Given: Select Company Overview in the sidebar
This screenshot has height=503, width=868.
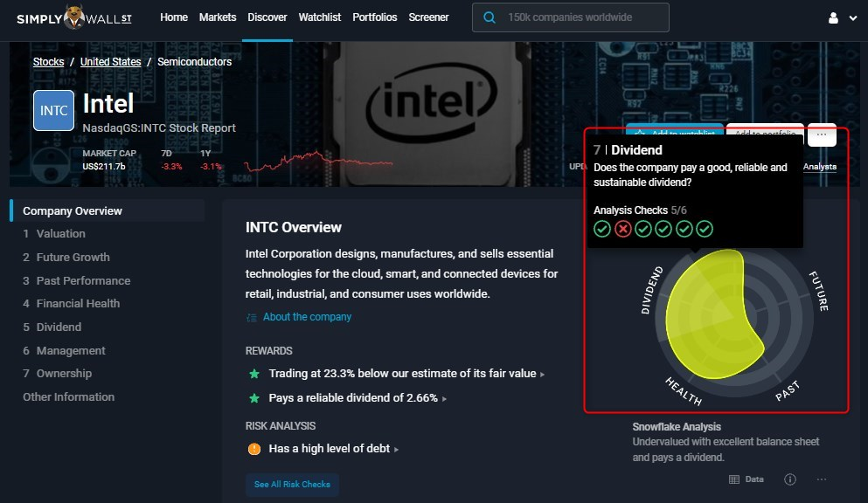Looking at the screenshot, I should (x=108, y=210).
